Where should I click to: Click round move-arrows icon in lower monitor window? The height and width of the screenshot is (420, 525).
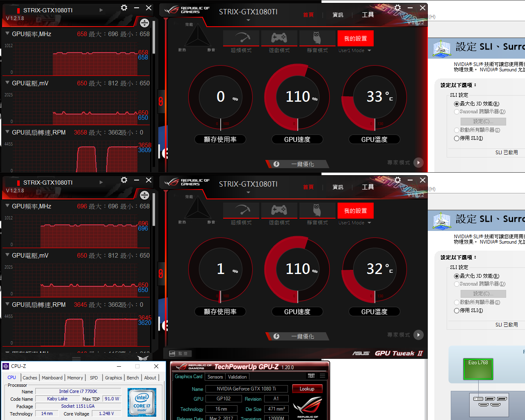pos(144,195)
